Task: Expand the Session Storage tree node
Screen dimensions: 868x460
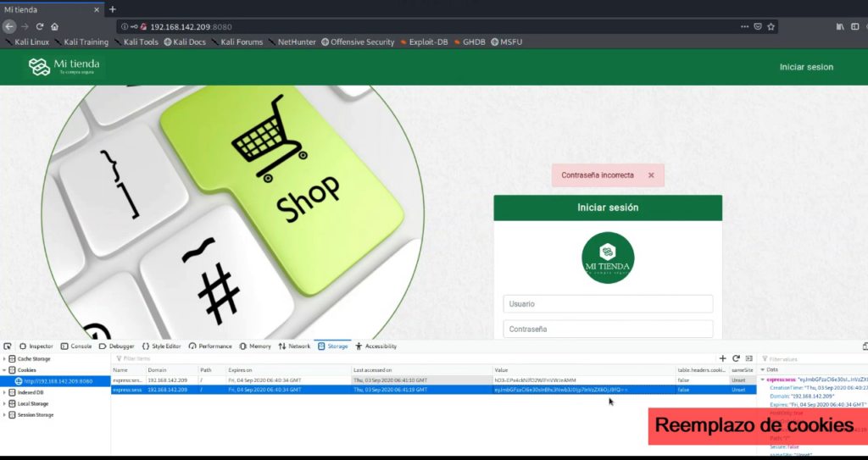Action: click(x=4, y=414)
